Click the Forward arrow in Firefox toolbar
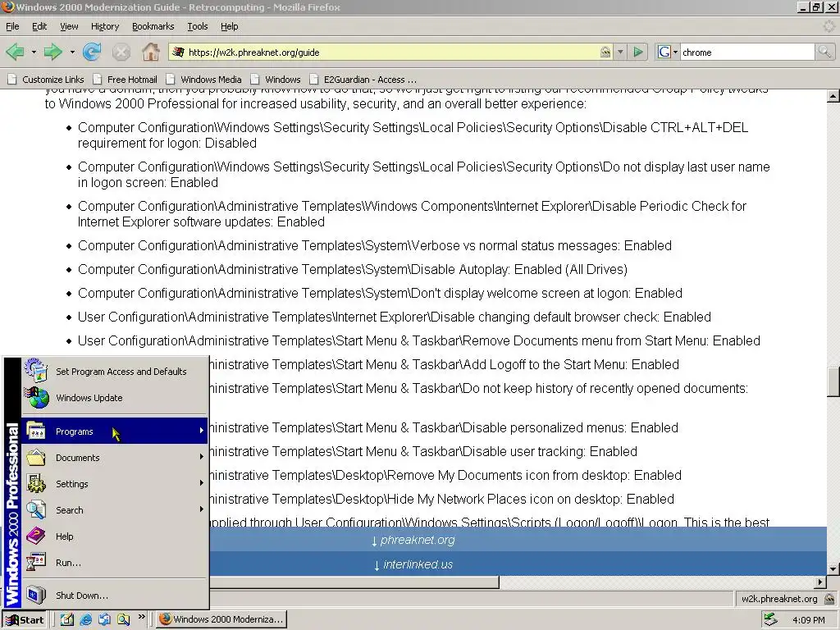Image resolution: width=840 pixels, height=630 pixels. point(52,52)
